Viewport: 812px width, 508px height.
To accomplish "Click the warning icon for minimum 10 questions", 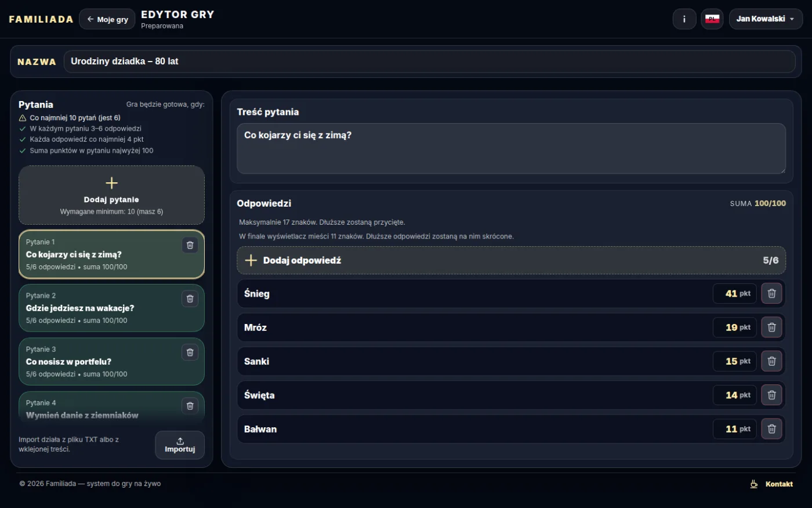I will 23,118.
